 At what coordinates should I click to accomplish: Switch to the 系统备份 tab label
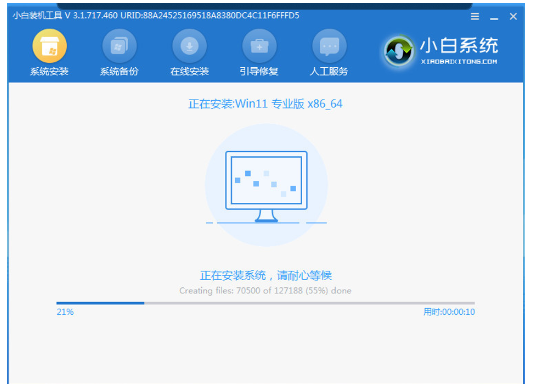(x=119, y=71)
